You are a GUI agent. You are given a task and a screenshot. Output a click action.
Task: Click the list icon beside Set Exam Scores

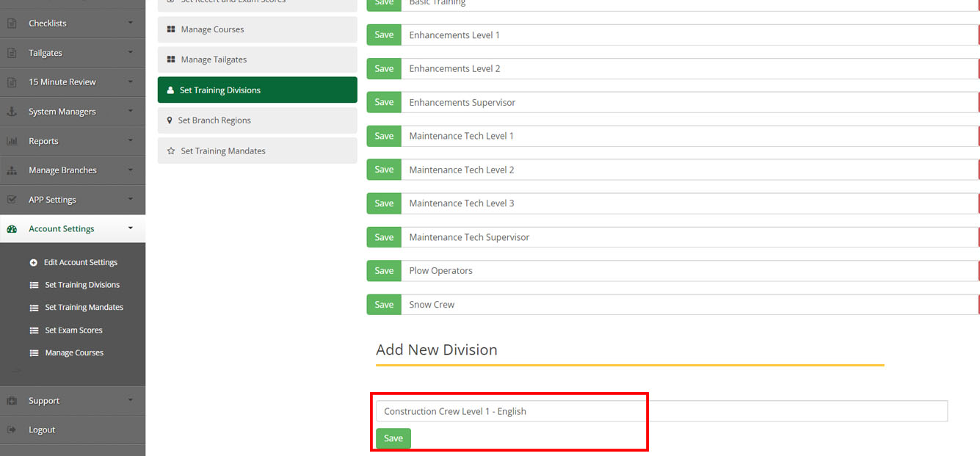tap(34, 330)
